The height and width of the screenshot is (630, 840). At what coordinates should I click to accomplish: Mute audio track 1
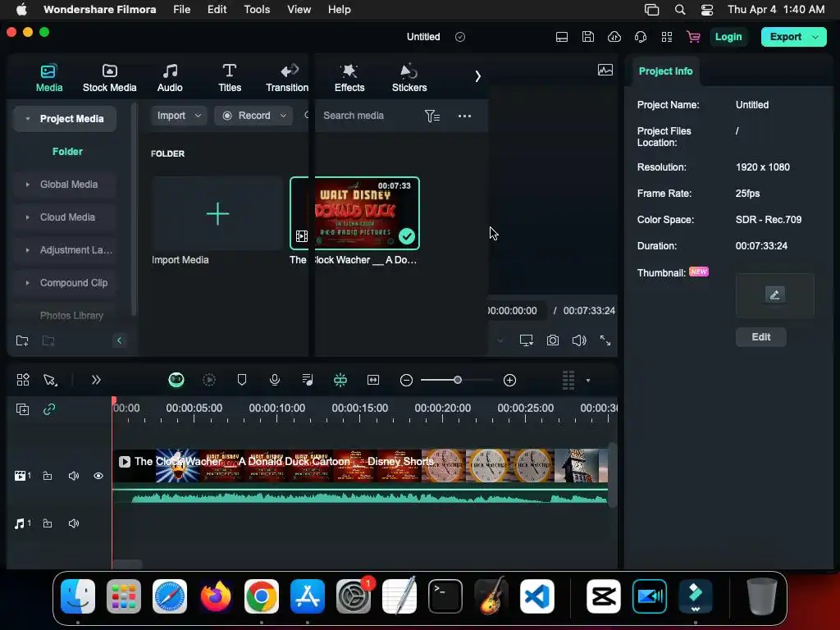(74, 523)
